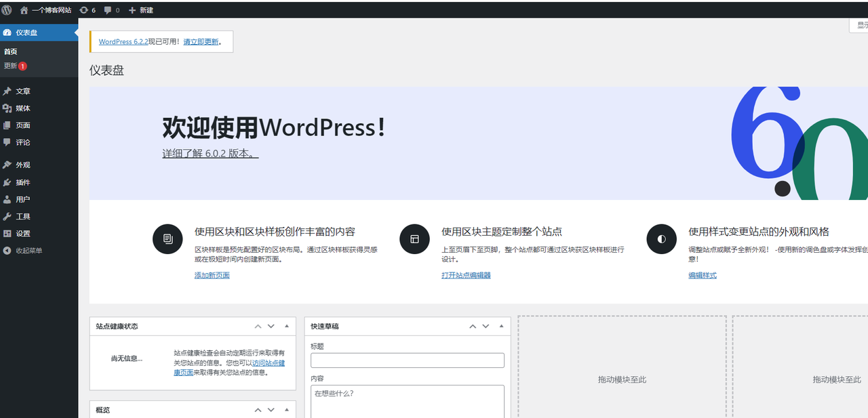Click the red badge on 更新
The image size is (868, 418).
coord(22,66)
